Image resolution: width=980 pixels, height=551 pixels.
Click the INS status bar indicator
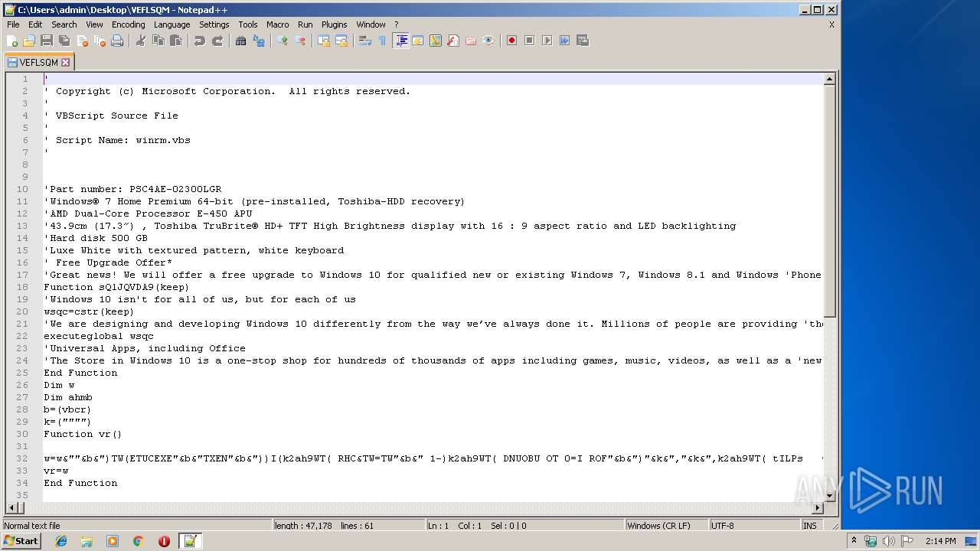(810, 526)
